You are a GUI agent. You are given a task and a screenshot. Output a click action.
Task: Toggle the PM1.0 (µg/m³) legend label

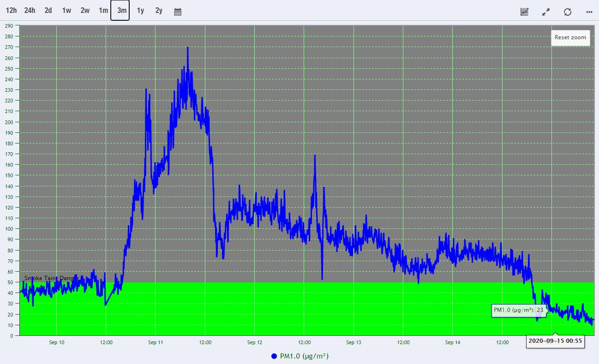click(304, 356)
